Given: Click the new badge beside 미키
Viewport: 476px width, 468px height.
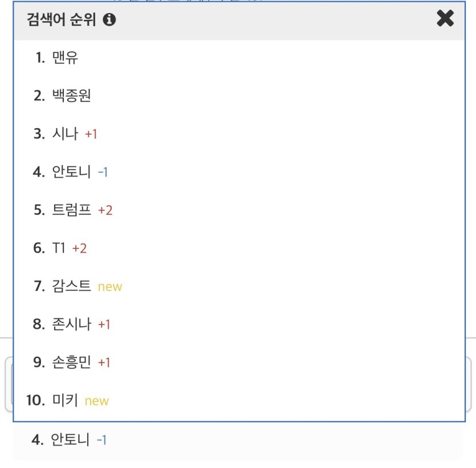Looking at the screenshot, I should pyautogui.click(x=96, y=401).
